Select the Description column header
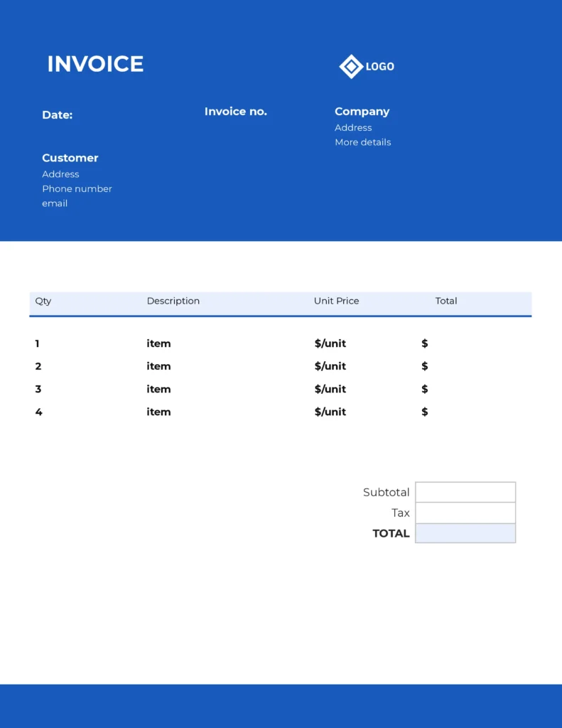This screenshot has height=728, width=562. (173, 301)
